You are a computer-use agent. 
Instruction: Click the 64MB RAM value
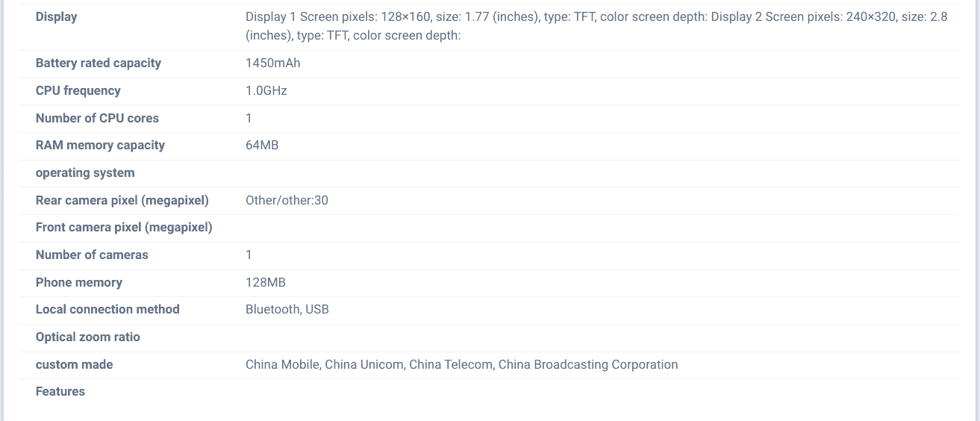pos(261,146)
